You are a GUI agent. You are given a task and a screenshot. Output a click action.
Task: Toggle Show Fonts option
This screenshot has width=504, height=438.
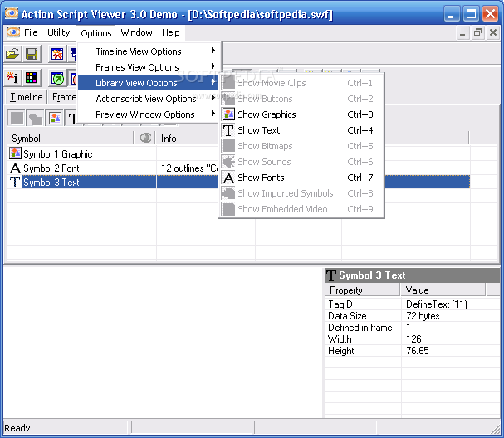pos(301,178)
